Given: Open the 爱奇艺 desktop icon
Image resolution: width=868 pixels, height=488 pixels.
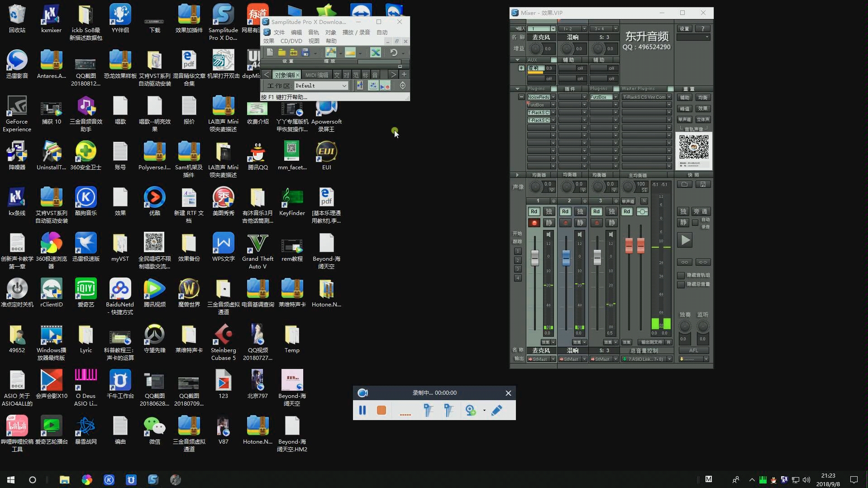Looking at the screenshot, I should pos(86,293).
